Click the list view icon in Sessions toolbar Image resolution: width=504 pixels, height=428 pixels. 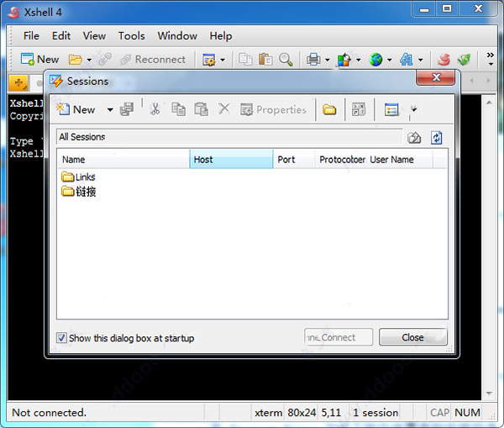click(391, 110)
